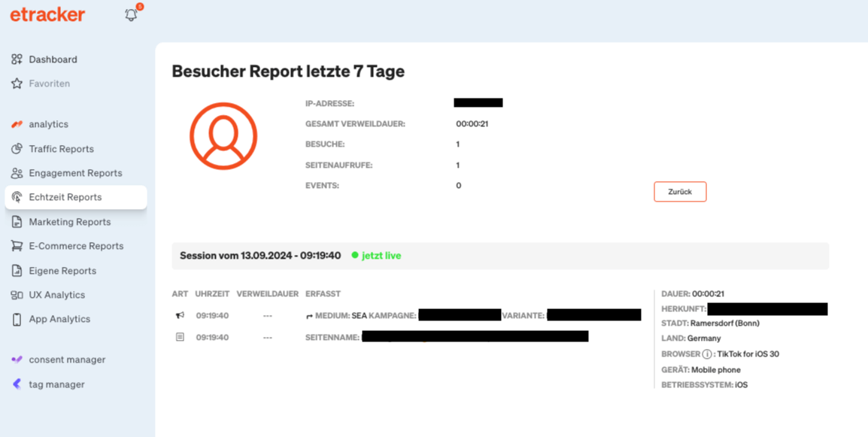Click the E-Commerce Reports cart icon
Screen dimensions: 868x437
[17, 246]
